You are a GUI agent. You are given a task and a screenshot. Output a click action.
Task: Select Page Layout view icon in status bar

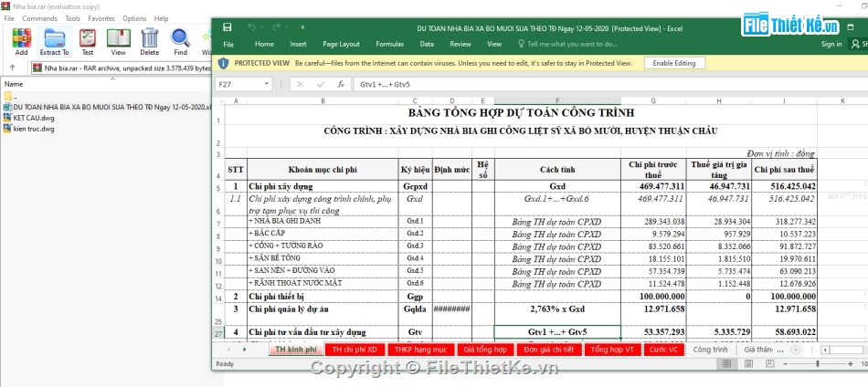[x=748, y=363]
